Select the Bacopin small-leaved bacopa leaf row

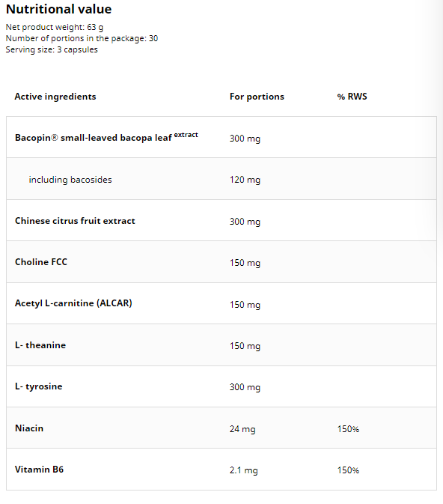[221, 137]
